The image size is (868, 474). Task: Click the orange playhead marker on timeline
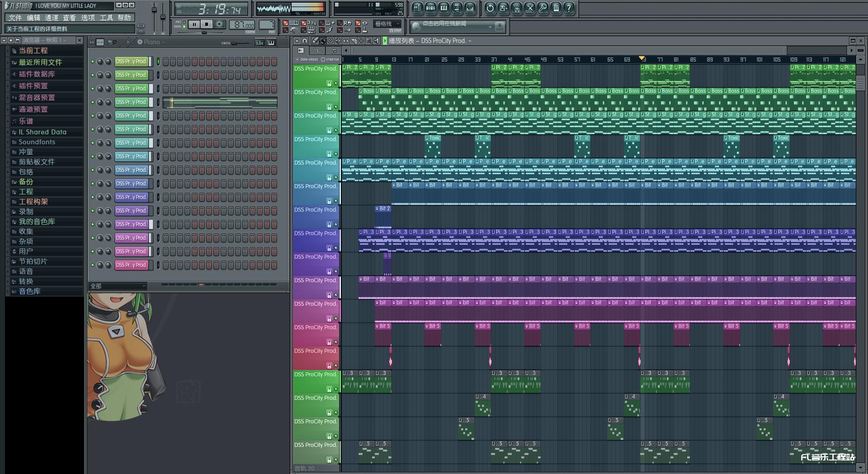pos(642,58)
